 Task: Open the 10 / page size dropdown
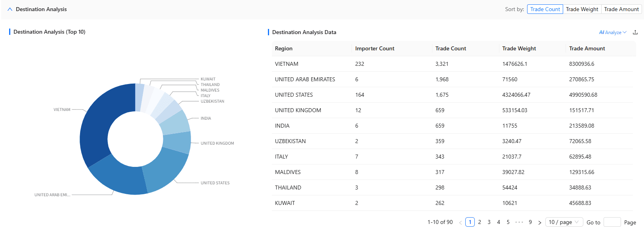(x=564, y=222)
